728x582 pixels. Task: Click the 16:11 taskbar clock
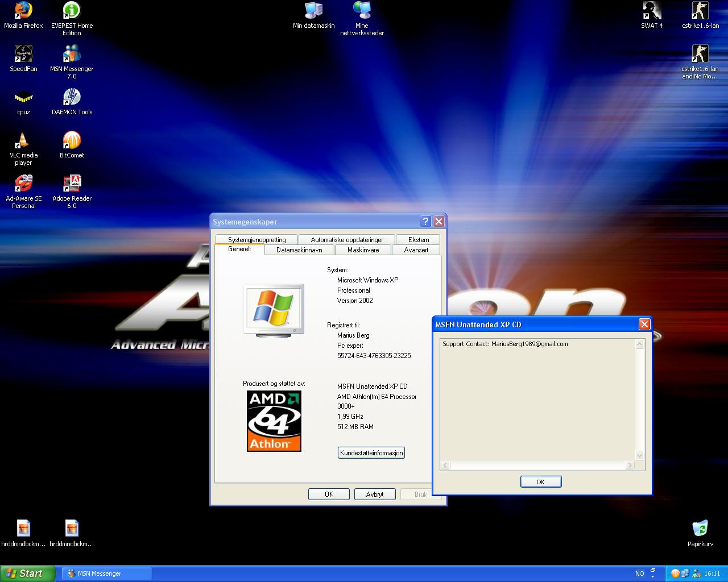tap(712, 573)
